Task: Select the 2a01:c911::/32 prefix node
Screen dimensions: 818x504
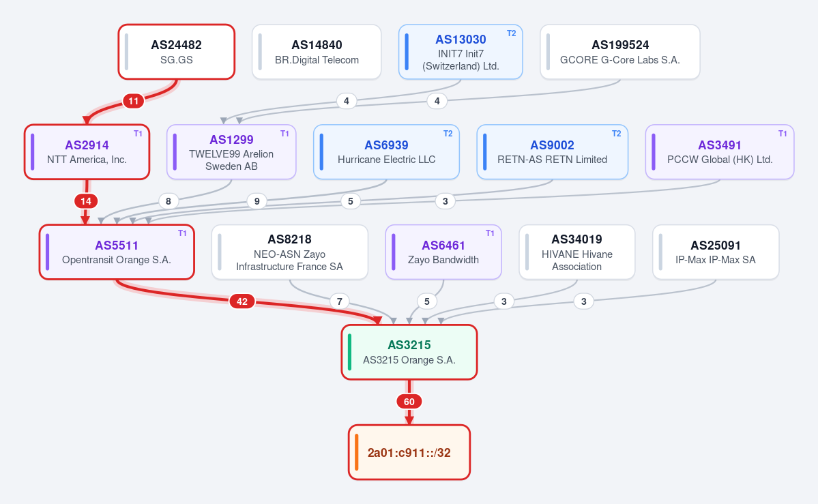Action: point(409,452)
